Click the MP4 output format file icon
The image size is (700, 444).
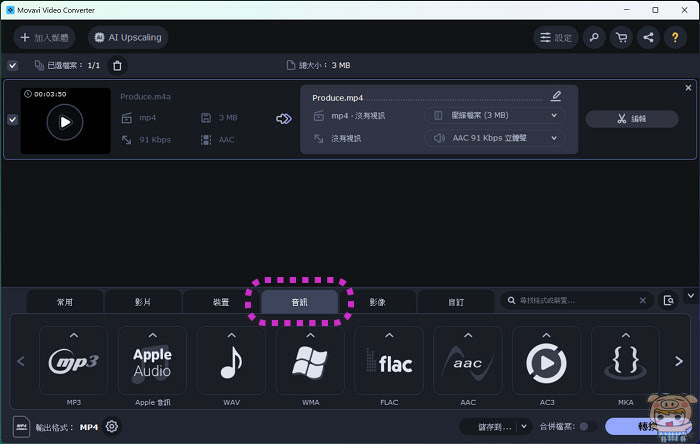21,427
